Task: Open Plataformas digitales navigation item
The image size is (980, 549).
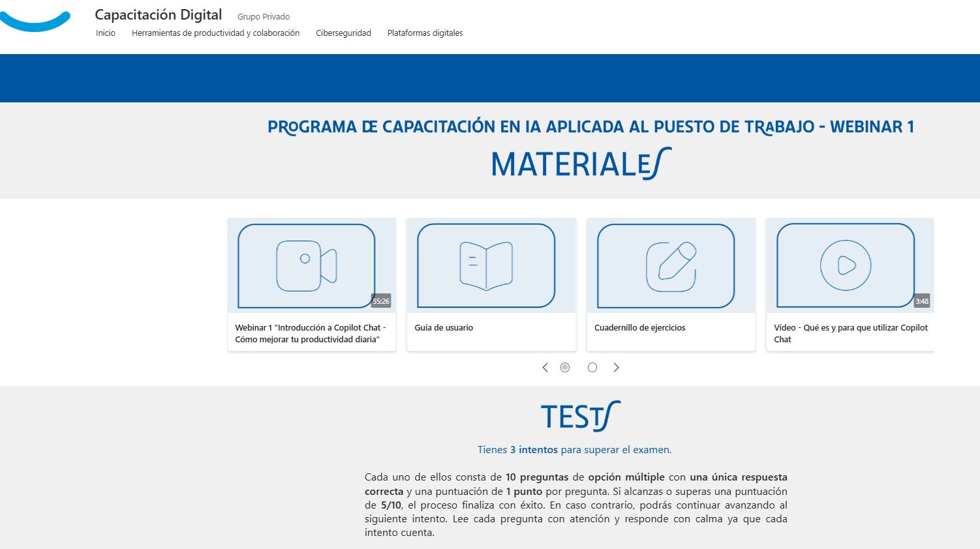Action: tap(425, 33)
